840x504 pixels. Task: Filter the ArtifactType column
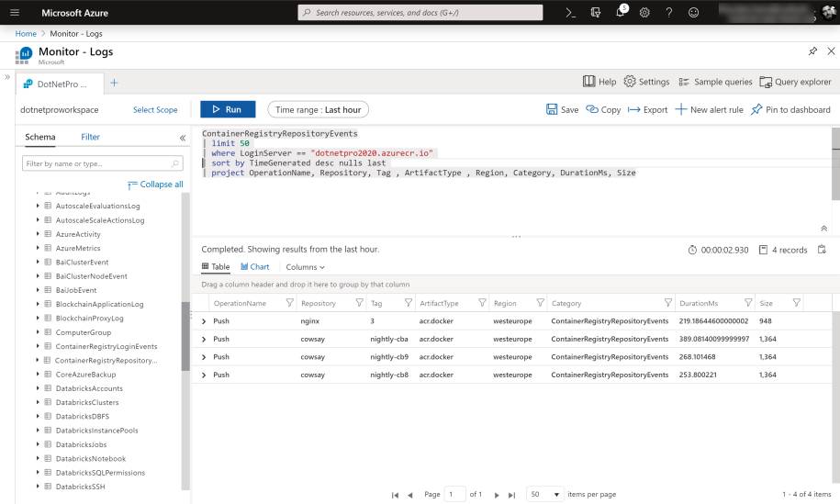pyautogui.click(x=482, y=303)
